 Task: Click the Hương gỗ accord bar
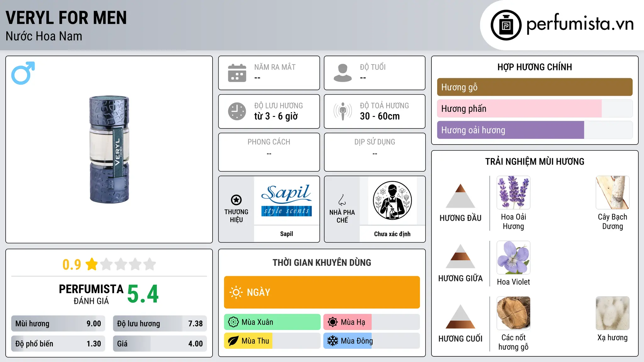[535, 87]
